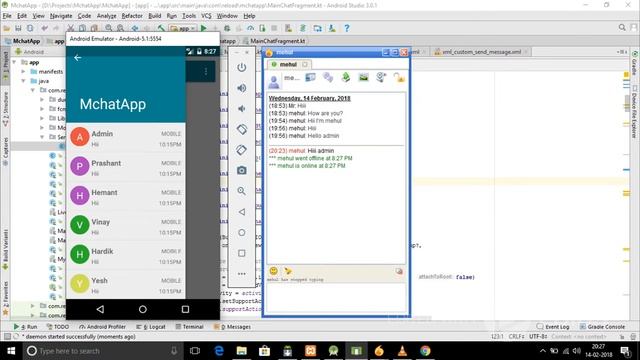Screen dimensions: 640x360
Task: Open File Explorer from the taskbar
Action: [x=242, y=351]
